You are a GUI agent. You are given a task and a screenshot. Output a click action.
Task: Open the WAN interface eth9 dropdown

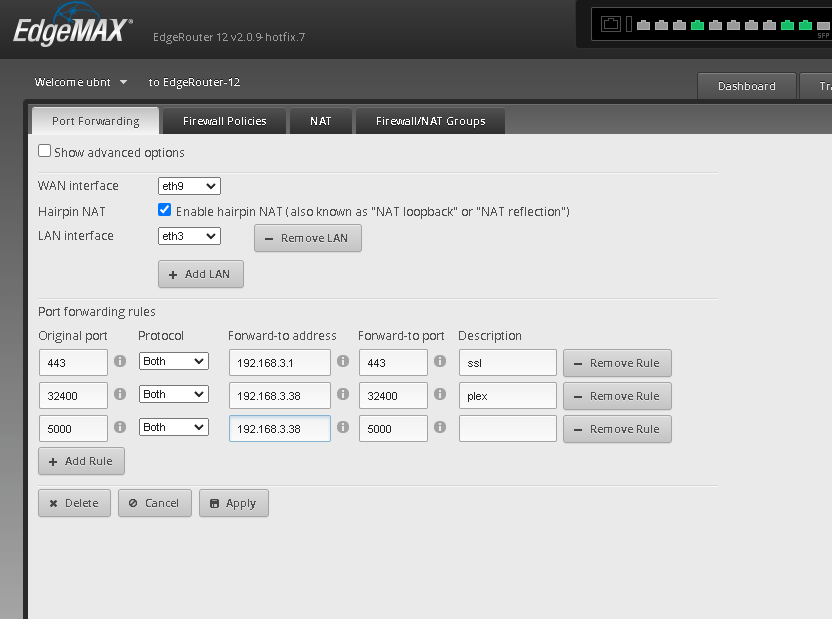[x=189, y=186]
